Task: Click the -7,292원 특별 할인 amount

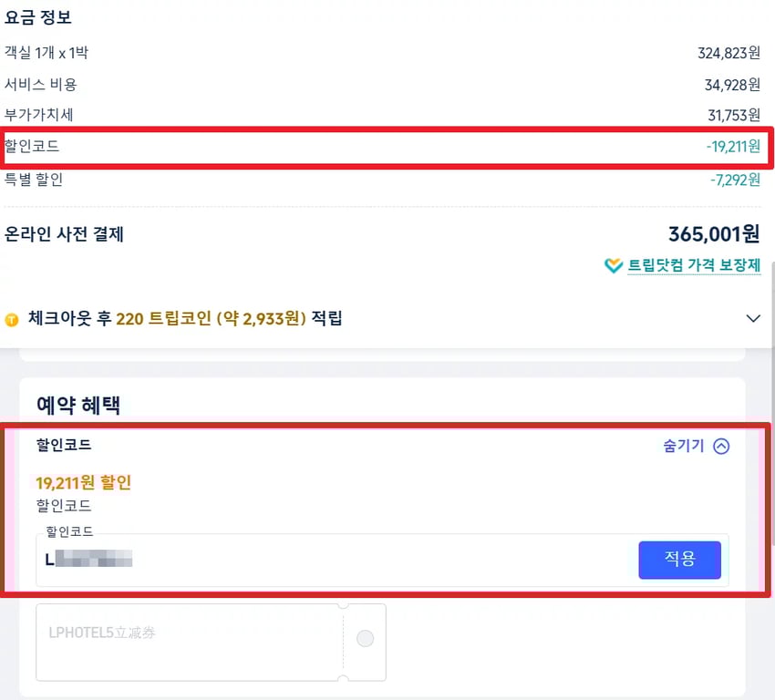Action: coord(735,180)
